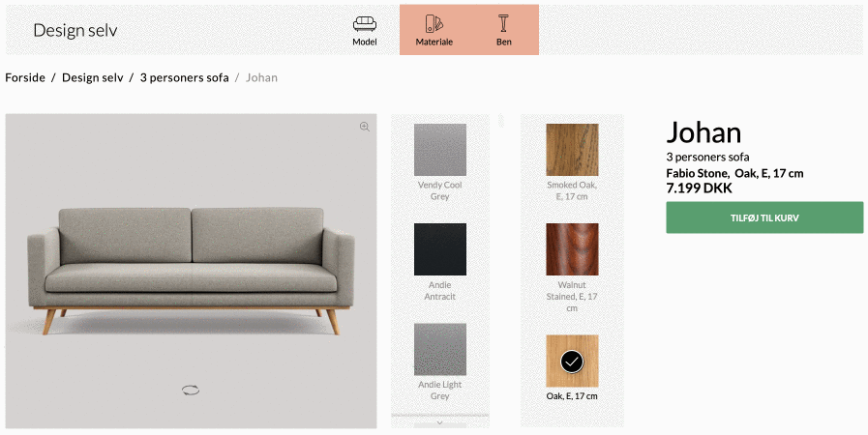This screenshot has height=435, width=868.
Task: Zoom the sofa image with magnifier icon
Action: [364, 127]
